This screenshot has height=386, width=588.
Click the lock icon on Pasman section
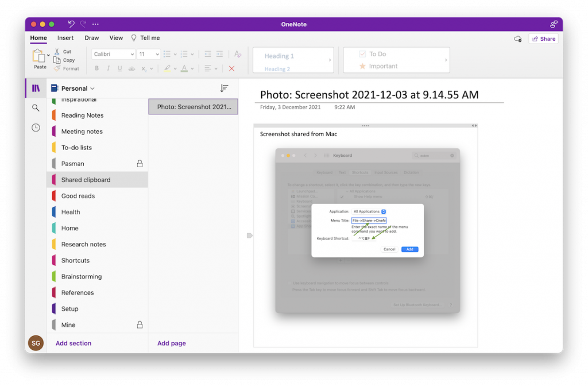coord(140,164)
